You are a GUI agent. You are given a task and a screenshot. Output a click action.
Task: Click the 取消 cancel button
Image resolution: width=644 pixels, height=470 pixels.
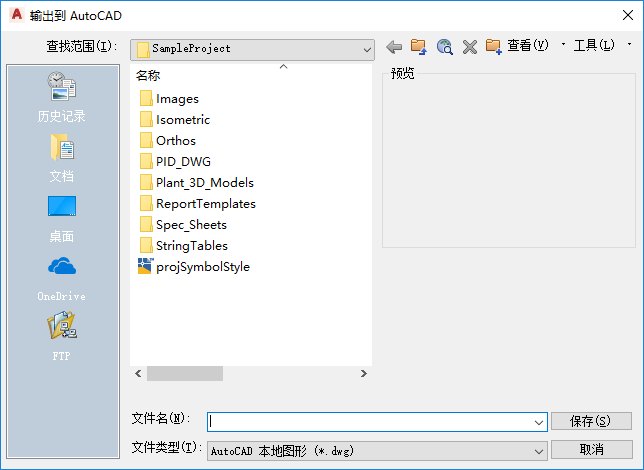(x=591, y=449)
